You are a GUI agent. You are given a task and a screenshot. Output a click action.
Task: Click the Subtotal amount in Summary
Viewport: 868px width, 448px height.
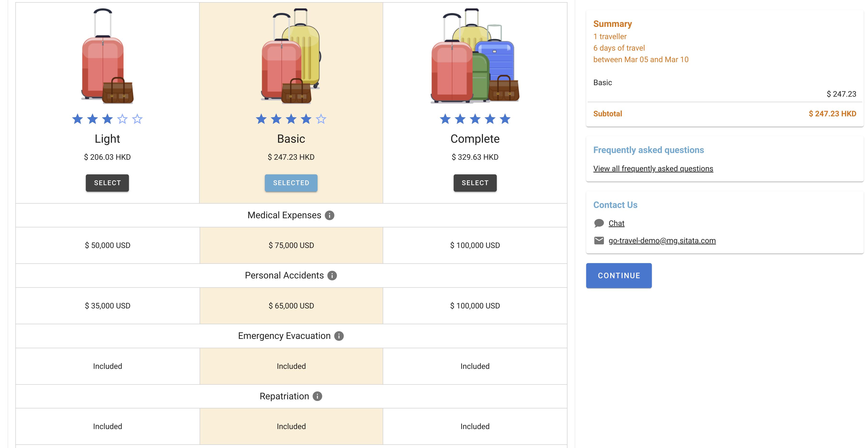click(832, 114)
